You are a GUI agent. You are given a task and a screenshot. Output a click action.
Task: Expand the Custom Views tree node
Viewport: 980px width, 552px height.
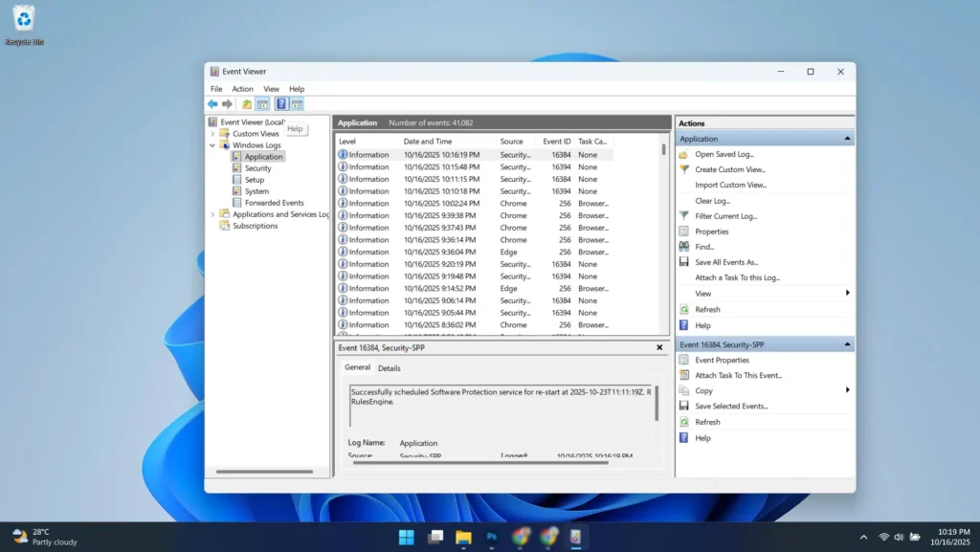point(212,133)
